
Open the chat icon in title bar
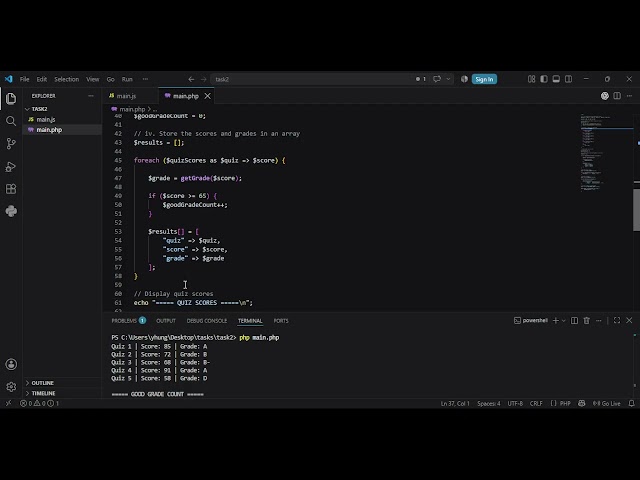[x=437, y=79]
